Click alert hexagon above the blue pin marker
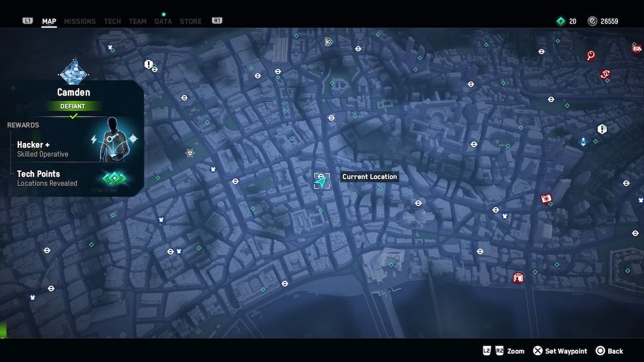The height and width of the screenshot is (362, 644). coord(602,129)
